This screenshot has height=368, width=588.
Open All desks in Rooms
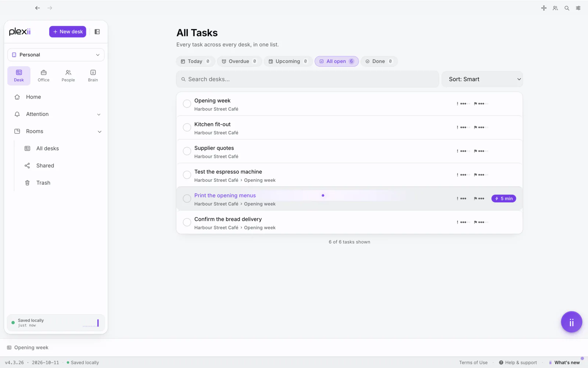tap(62, 148)
